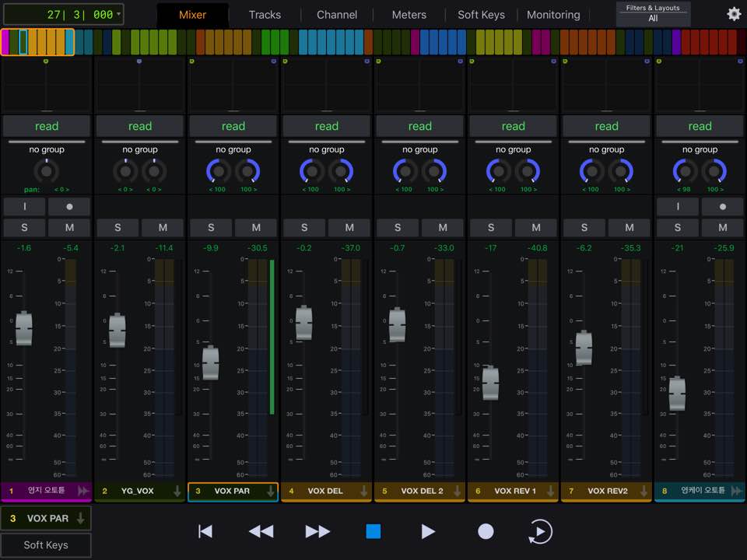747x560 pixels.
Task: Click the round record transport button
Action: (x=486, y=531)
